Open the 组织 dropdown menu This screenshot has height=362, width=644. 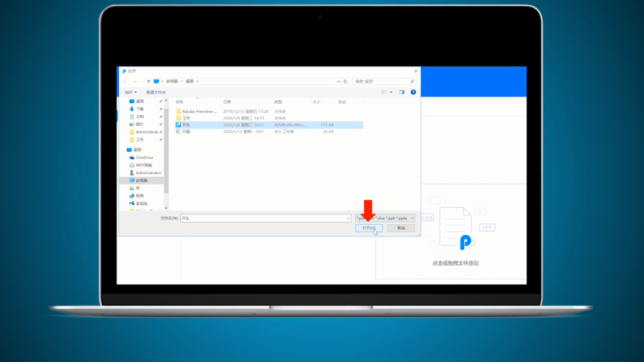click(131, 92)
